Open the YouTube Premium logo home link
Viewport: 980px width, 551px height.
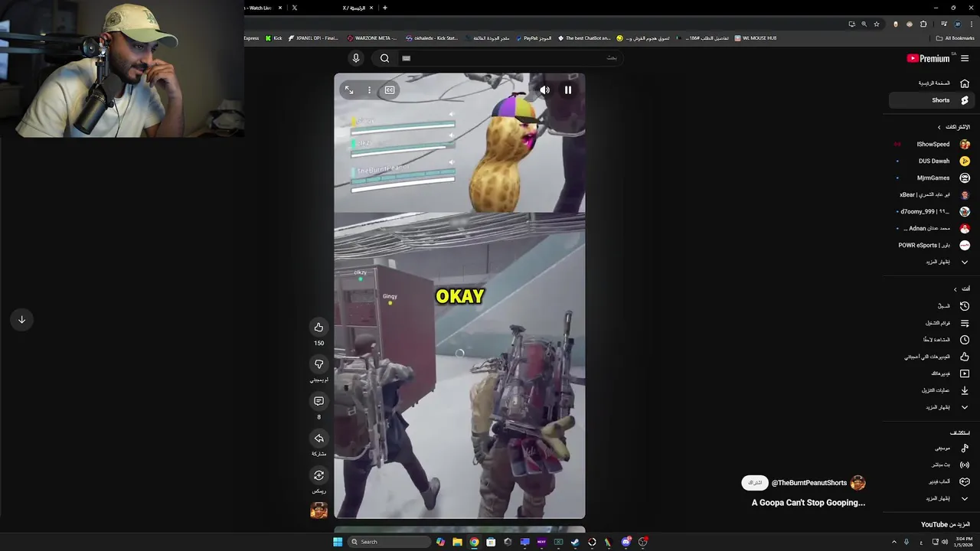(x=928, y=58)
